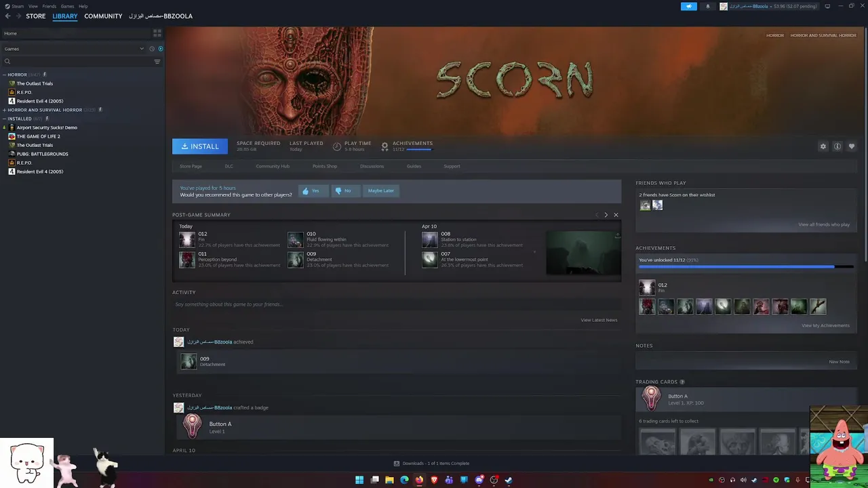
Task: Toggle ready-to-play games filter icon
Action: pyautogui.click(x=161, y=49)
